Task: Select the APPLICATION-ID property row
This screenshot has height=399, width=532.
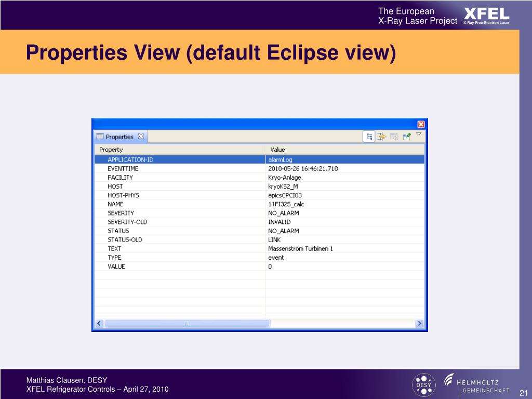Action: [260, 159]
